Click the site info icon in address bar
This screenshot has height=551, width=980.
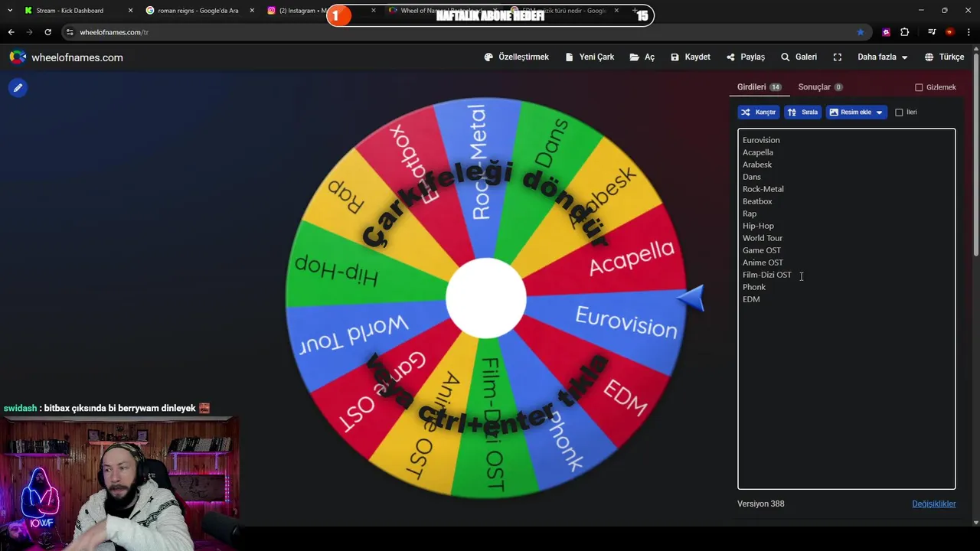pyautogui.click(x=70, y=32)
